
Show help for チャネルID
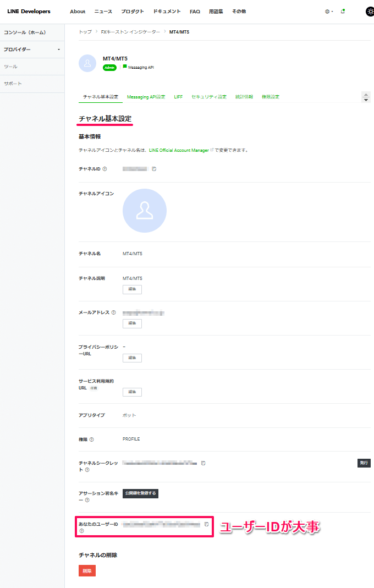pos(105,169)
